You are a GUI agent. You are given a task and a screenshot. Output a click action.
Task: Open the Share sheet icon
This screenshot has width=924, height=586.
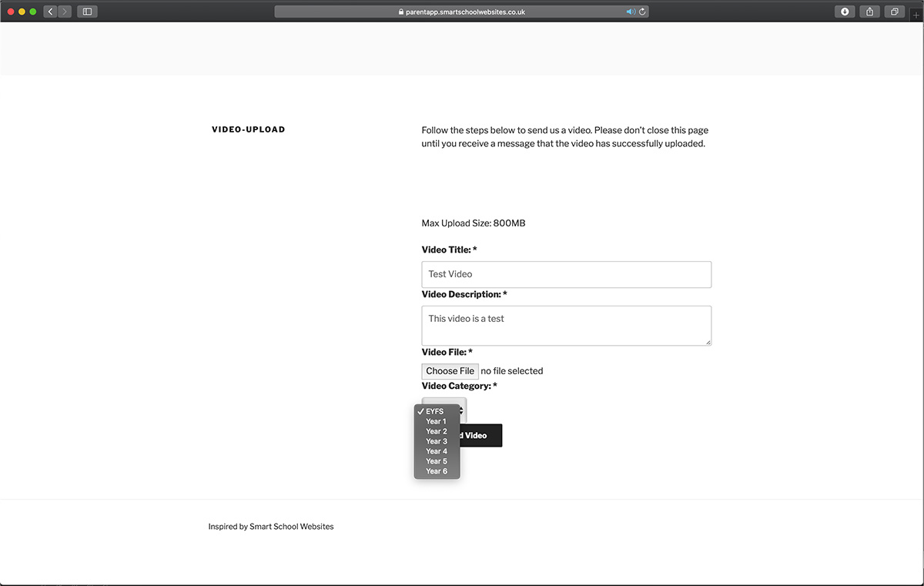(870, 12)
